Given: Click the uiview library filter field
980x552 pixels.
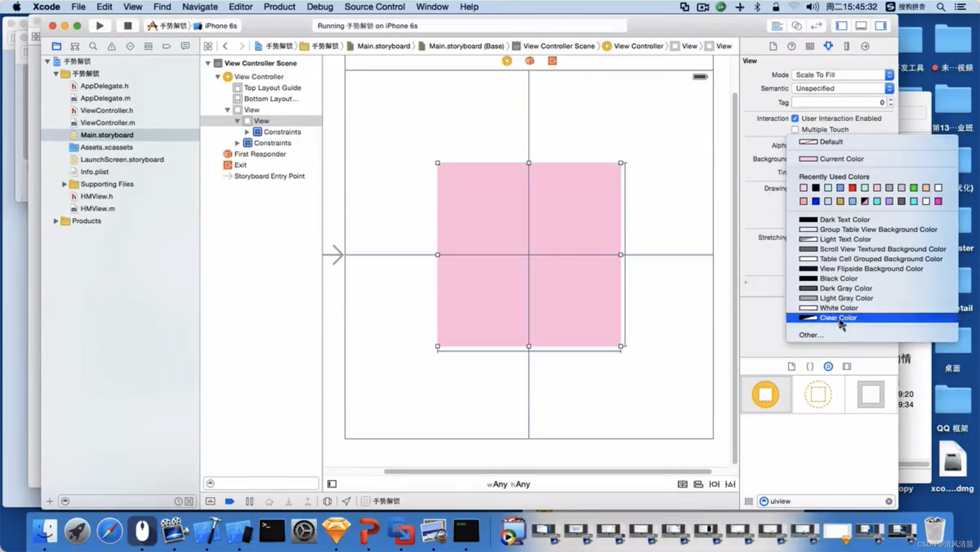Looking at the screenshot, I should 826,501.
